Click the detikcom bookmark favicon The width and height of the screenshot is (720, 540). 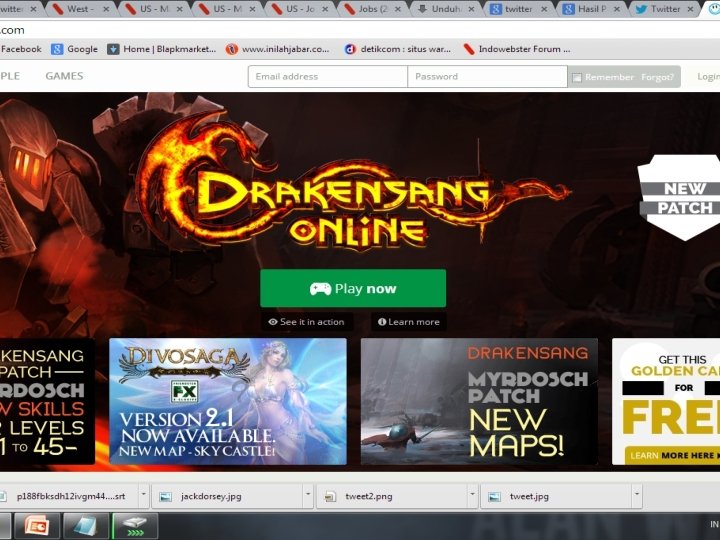point(350,49)
